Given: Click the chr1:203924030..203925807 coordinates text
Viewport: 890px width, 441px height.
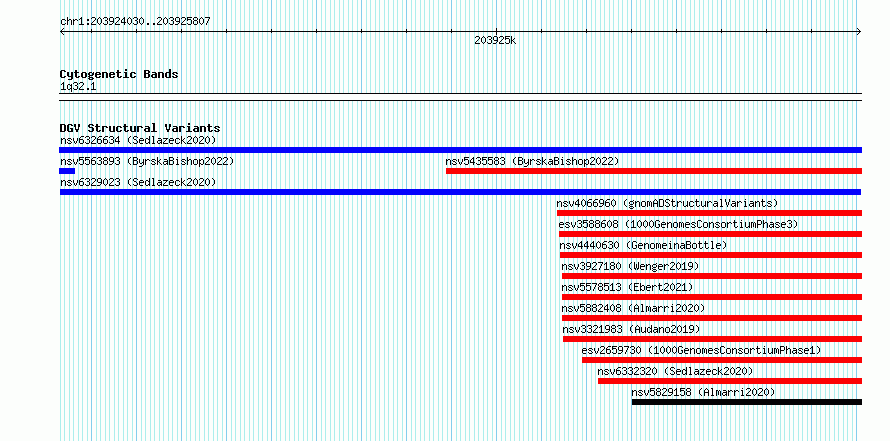Looking at the screenshot, I should (135, 22).
